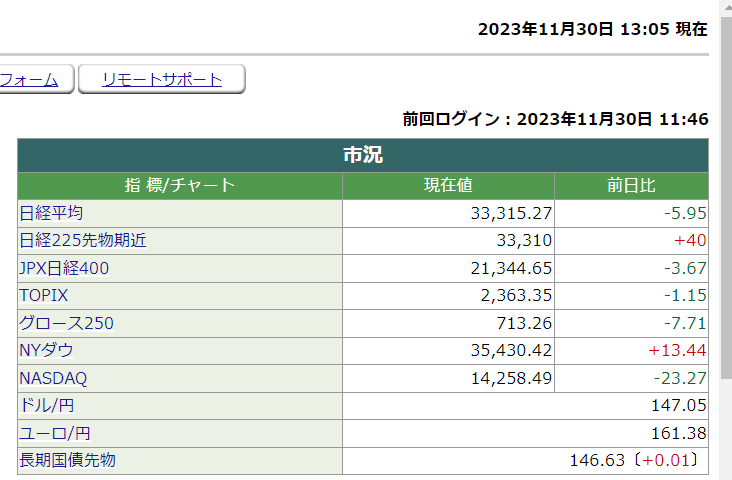Open the ユーロ/円 chart link

(x=54, y=434)
